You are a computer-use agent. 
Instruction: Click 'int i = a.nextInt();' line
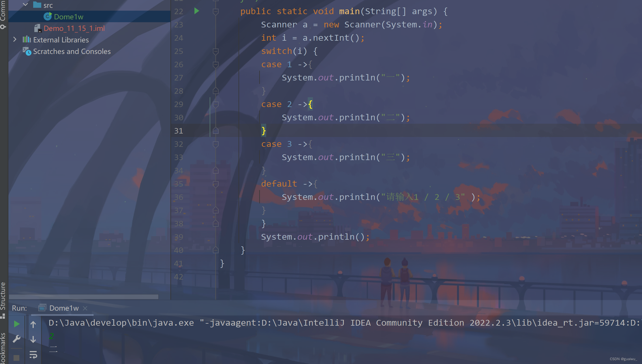[313, 38]
